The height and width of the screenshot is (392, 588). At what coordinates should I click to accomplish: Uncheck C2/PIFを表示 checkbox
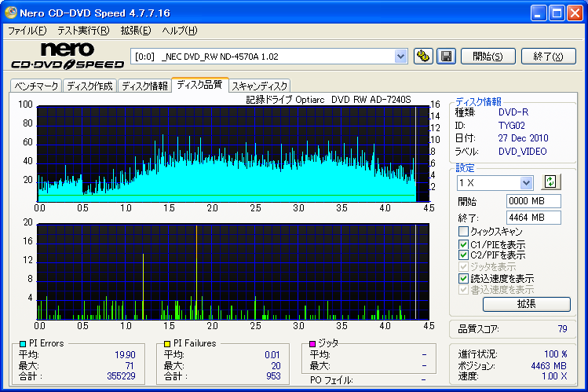(463, 255)
